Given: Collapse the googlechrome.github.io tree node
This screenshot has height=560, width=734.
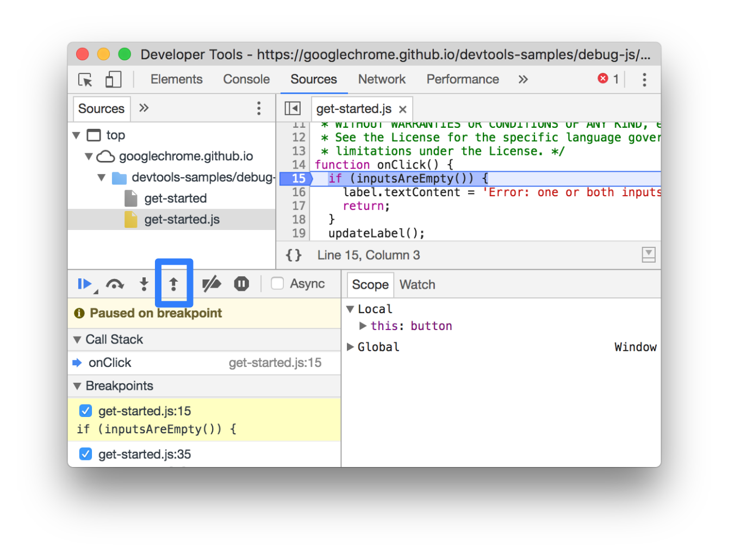Looking at the screenshot, I should coord(89,157).
